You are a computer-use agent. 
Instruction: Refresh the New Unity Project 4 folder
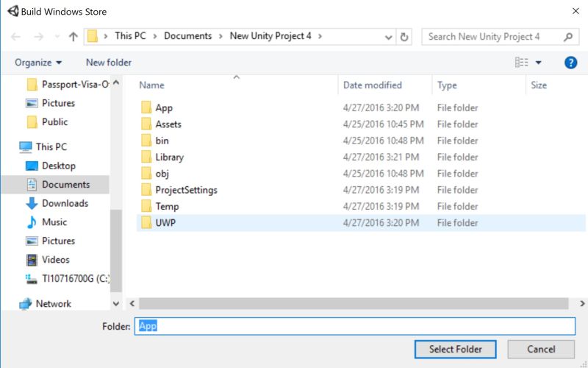coord(404,37)
